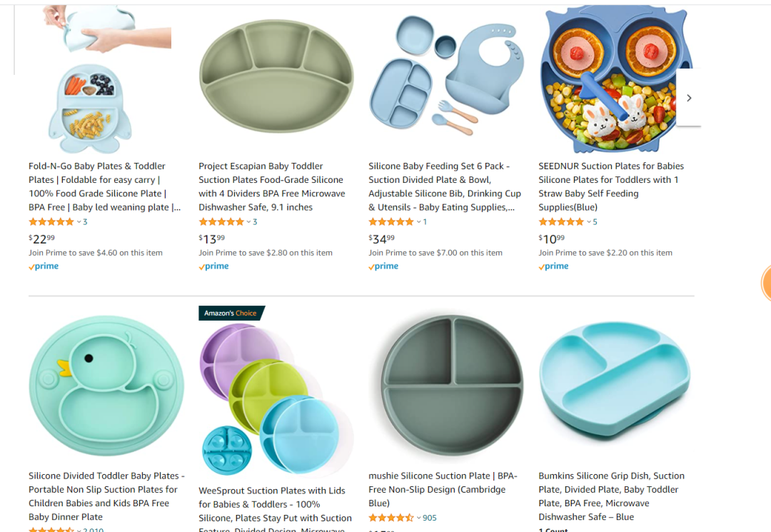
Task: Open the blue owl SEEDNUR plate image
Action: [x=616, y=80]
